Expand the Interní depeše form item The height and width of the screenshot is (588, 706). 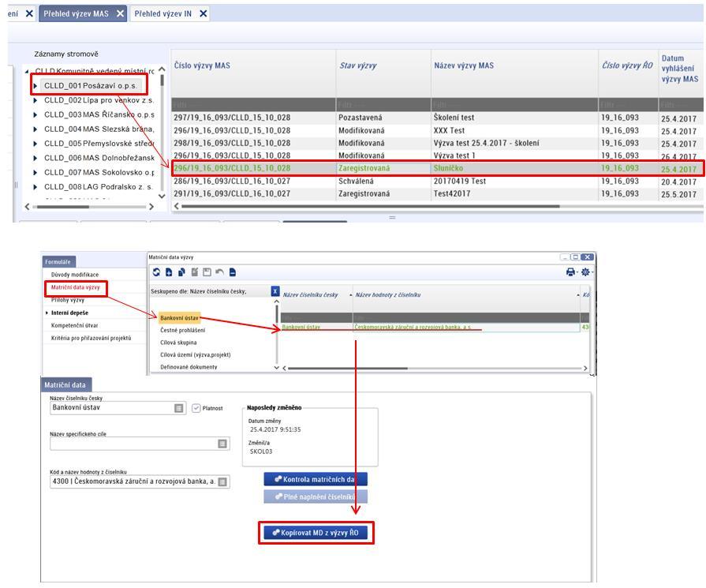tap(47, 313)
